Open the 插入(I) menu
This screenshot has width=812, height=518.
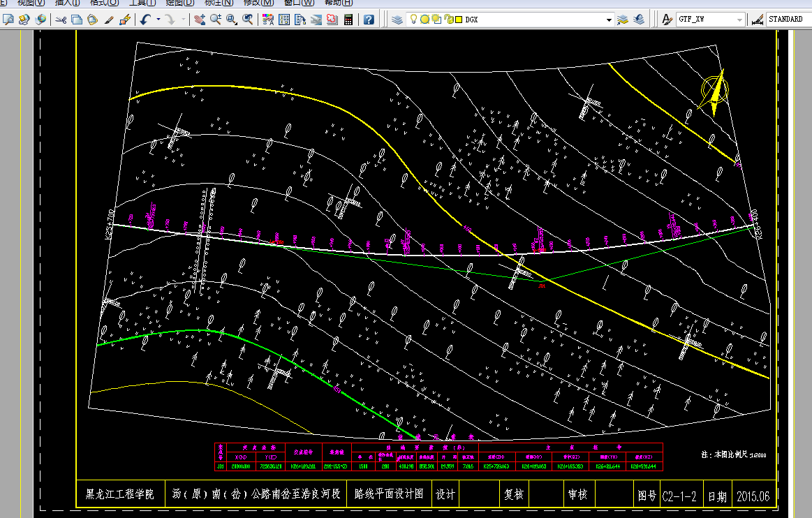pos(67,3)
